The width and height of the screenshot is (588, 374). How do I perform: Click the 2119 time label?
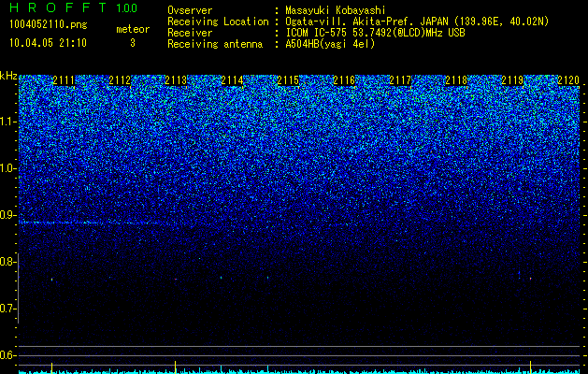[x=512, y=80]
